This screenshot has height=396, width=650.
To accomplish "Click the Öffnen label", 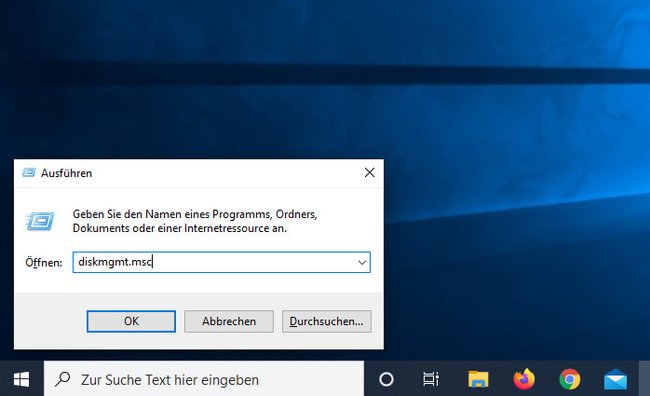I will tap(44, 262).
